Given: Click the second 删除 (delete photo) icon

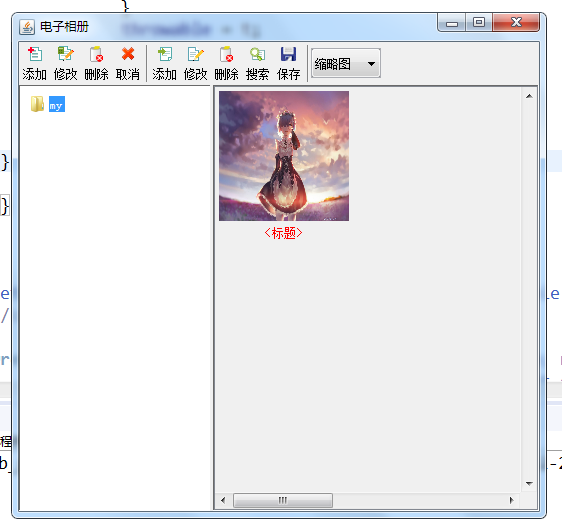Looking at the screenshot, I should 226,54.
